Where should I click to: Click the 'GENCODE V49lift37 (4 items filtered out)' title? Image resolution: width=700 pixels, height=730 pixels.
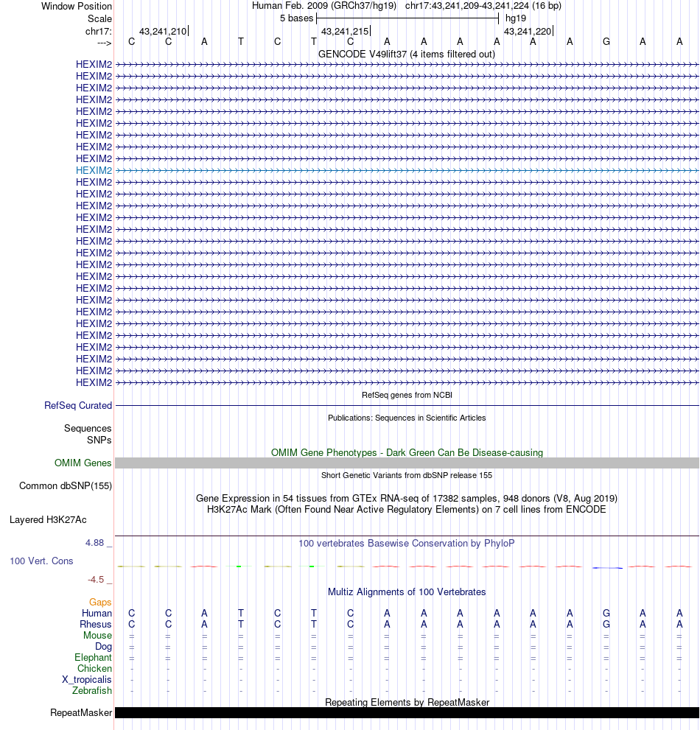407,54
